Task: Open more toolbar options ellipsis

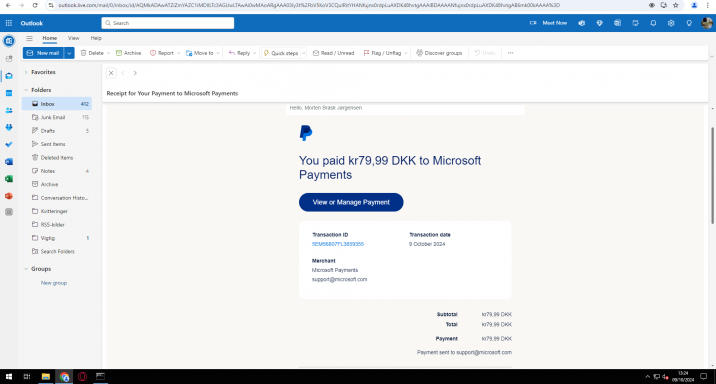Action: coord(511,53)
